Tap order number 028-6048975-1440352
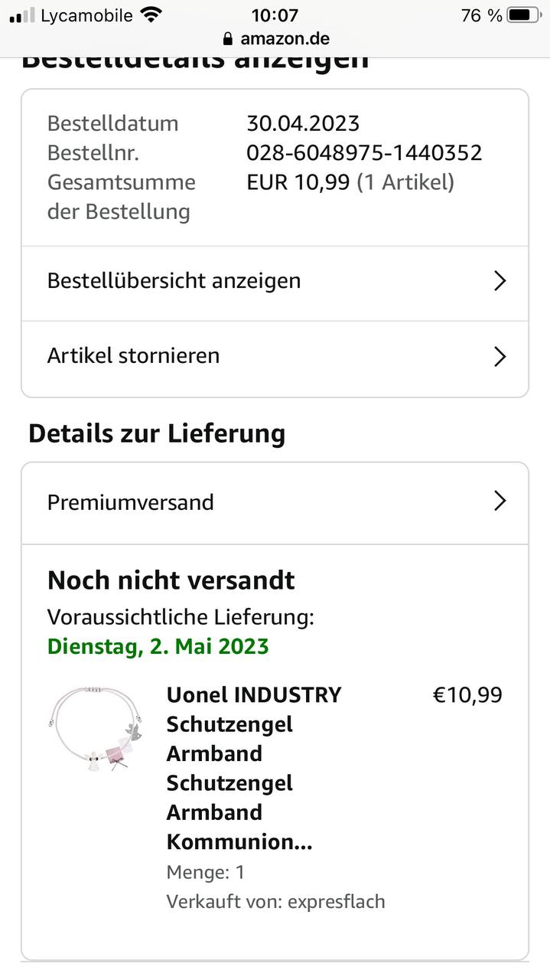This screenshot has height=980, width=550. click(x=364, y=153)
